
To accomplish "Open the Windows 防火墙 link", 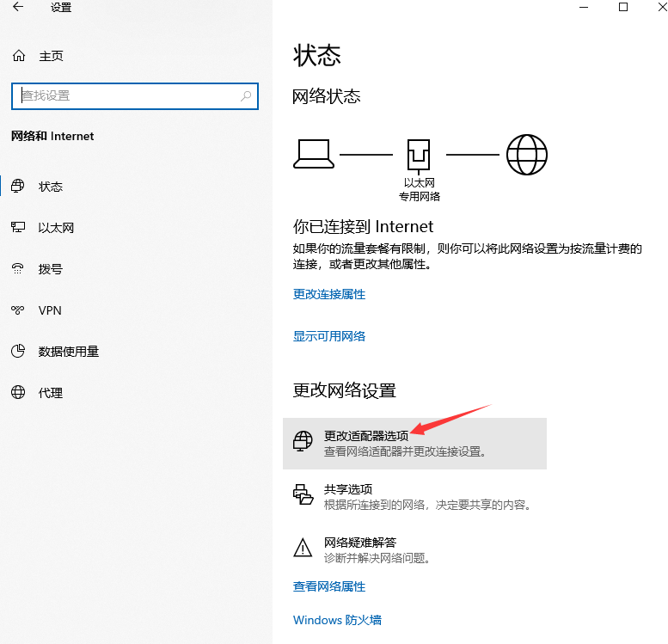I will point(337,620).
